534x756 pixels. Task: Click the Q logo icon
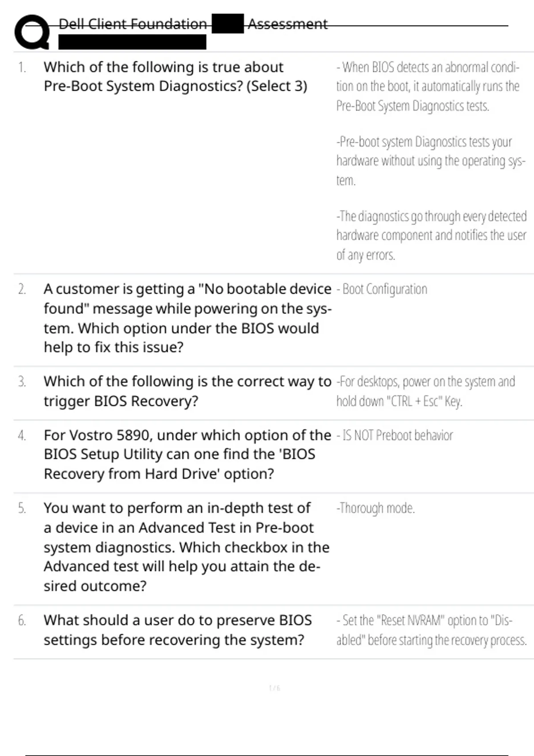[x=32, y=32]
